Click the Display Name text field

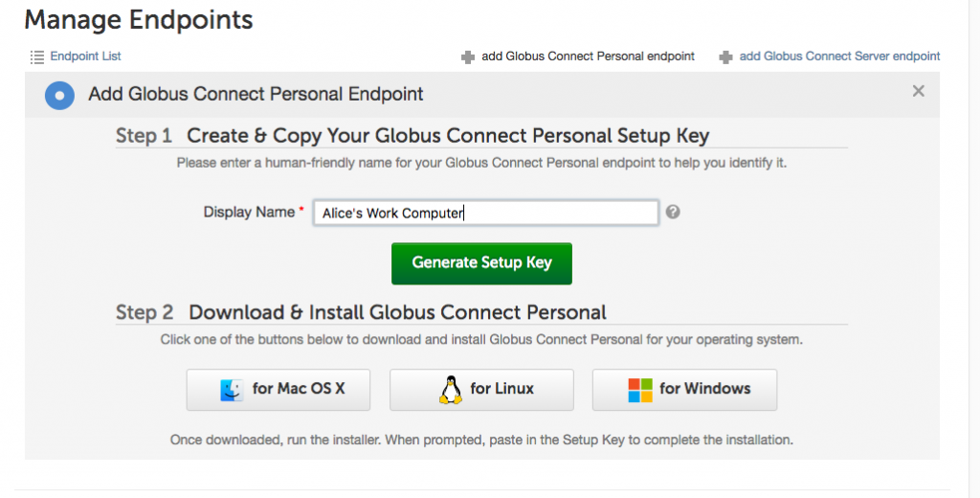tap(485, 213)
